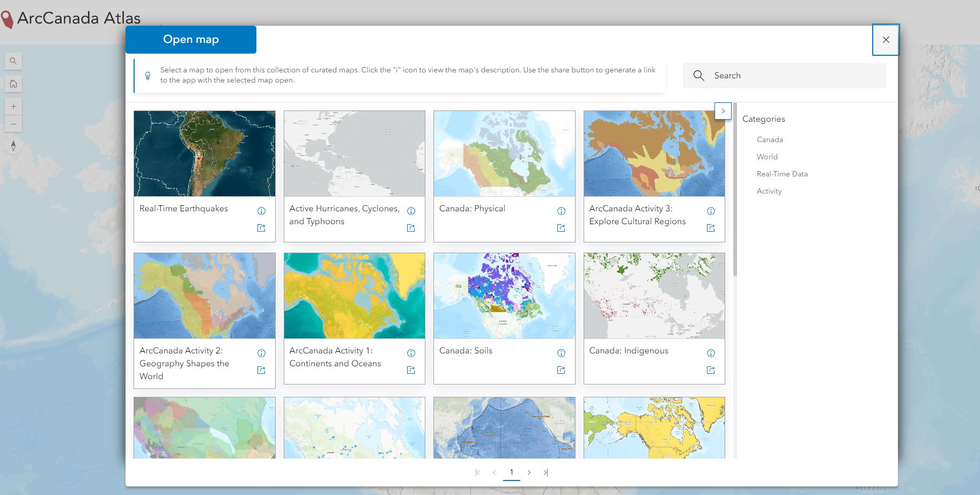
Task: Focus the Search maps input field
Action: 784,76
